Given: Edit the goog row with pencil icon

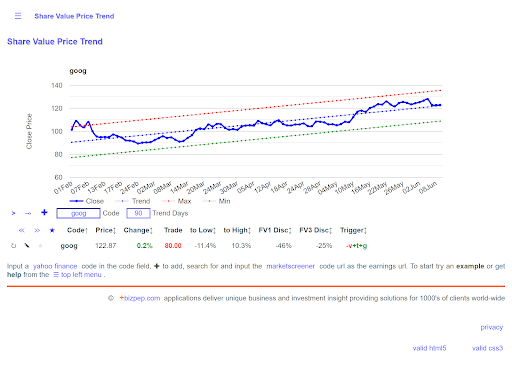Looking at the screenshot, I should [x=27, y=246].
